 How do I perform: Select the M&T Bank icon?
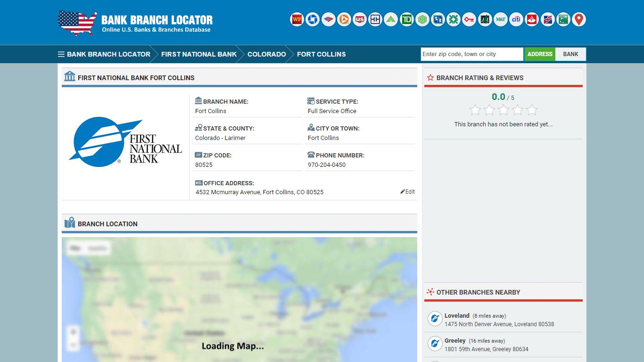click(x=500, y=19)
